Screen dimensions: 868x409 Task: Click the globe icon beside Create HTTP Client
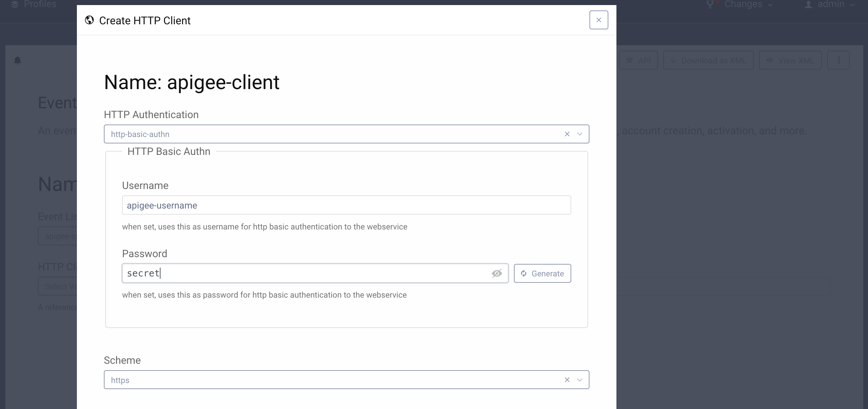tap(89, 20)
